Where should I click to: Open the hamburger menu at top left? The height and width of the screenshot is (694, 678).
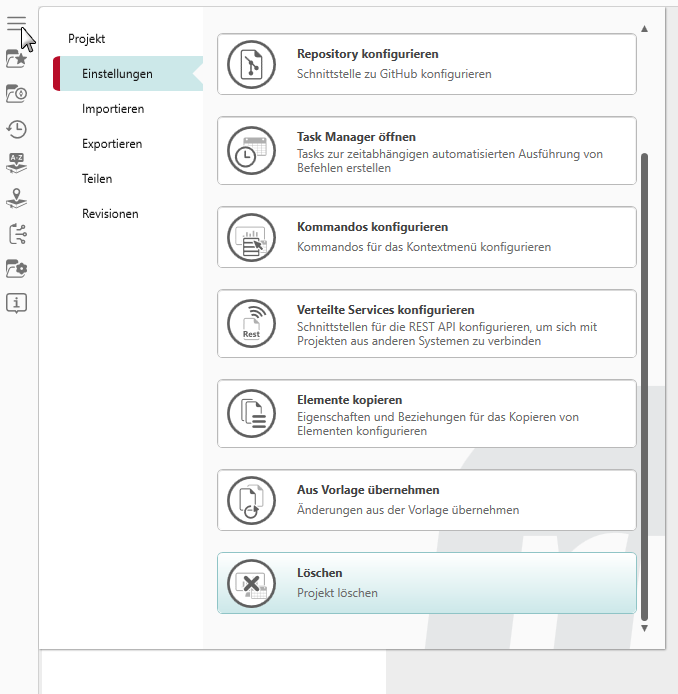coord(16,24)
